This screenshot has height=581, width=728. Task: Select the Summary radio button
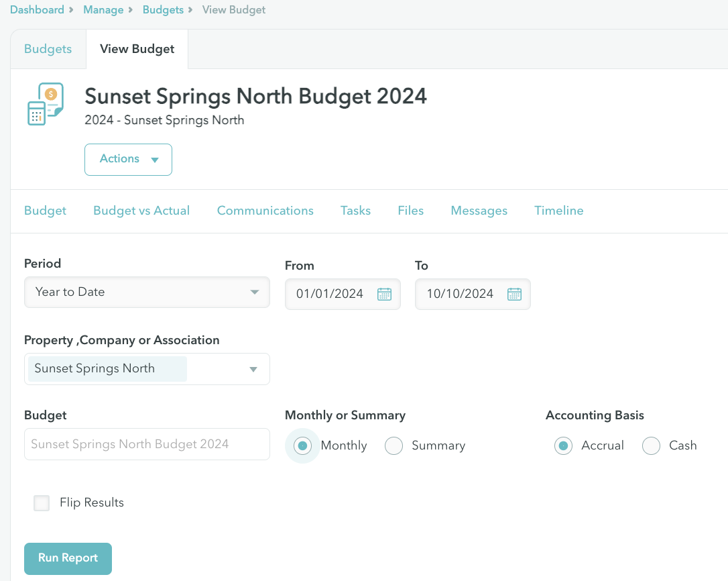click(x=393, y=445)
